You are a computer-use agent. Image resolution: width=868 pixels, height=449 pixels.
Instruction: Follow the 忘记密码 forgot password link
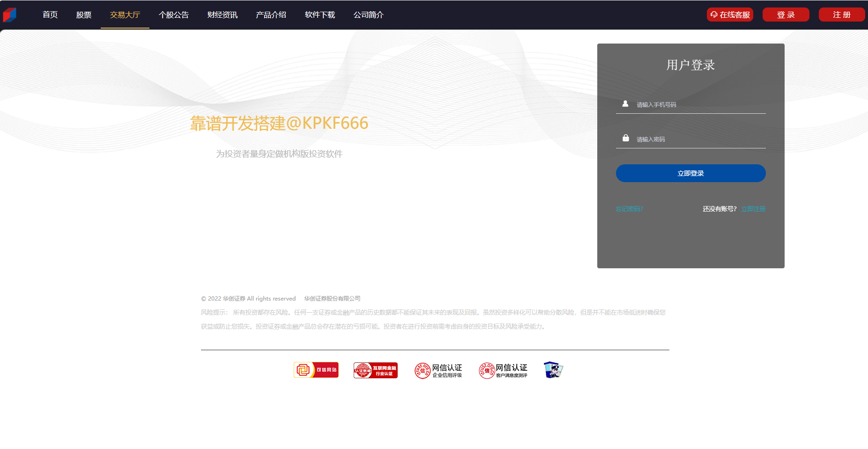click(629, 209)
